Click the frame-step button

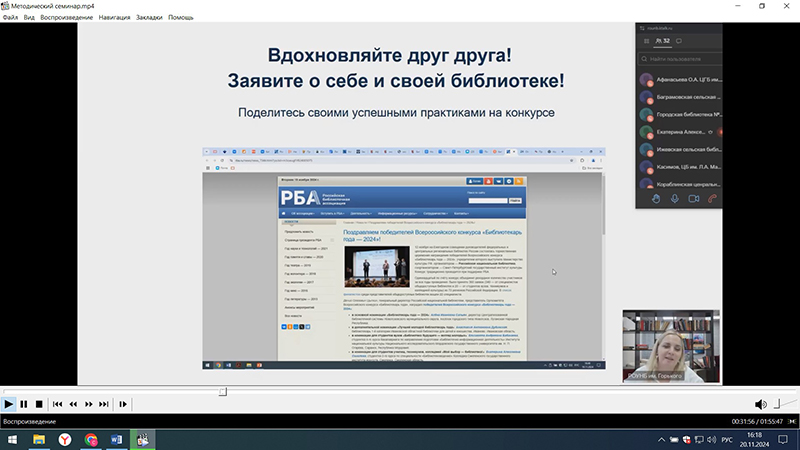(123, 404)
